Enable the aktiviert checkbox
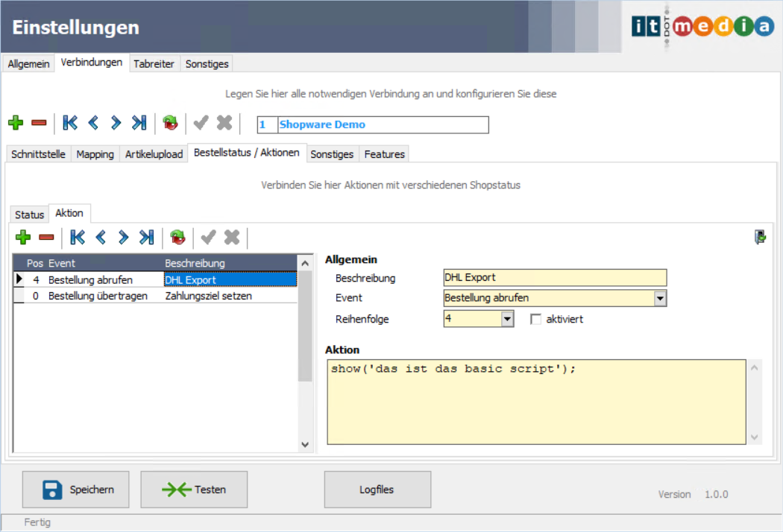 tap(535, 319)
